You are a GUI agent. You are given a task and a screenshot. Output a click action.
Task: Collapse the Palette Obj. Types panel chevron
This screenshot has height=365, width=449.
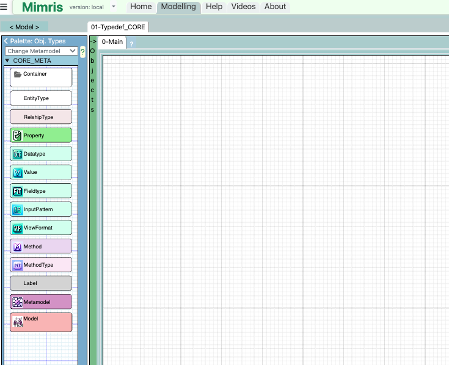point(6,41)
